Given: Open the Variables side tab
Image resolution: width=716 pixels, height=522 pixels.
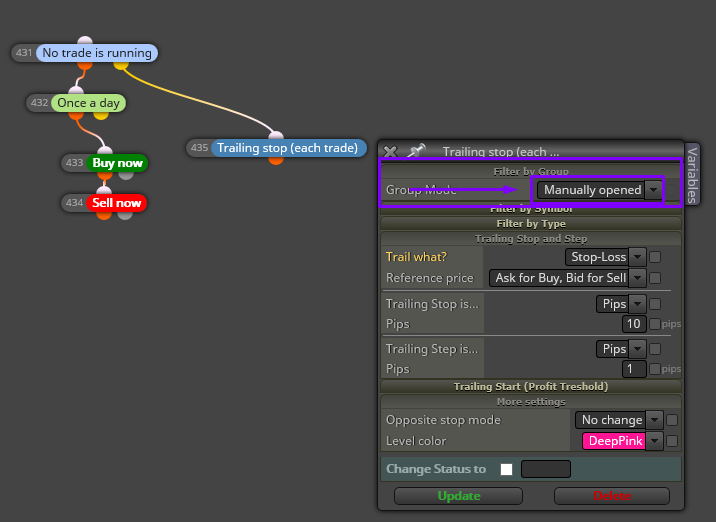Looking at the screenshot, I should point(692,174).
